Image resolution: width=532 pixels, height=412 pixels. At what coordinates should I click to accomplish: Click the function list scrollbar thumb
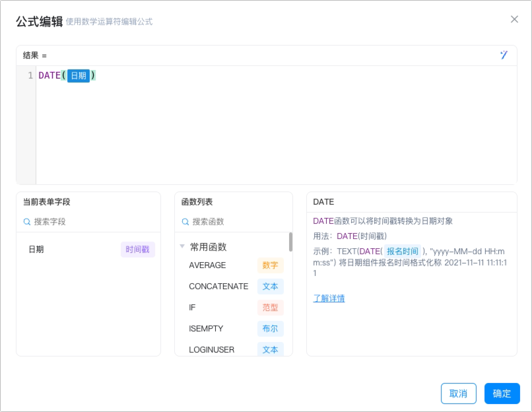290,242
